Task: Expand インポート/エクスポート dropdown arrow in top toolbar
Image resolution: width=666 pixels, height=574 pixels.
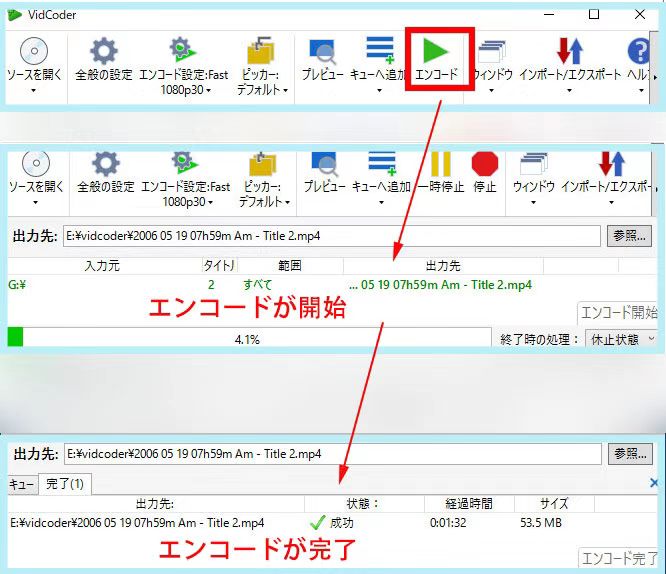Action: (569, 90)
